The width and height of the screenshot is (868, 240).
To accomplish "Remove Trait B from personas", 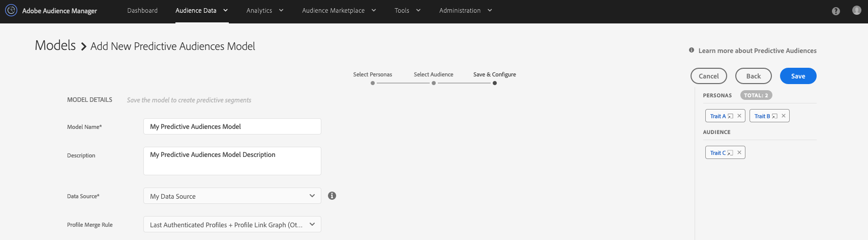I will point(784,116).
